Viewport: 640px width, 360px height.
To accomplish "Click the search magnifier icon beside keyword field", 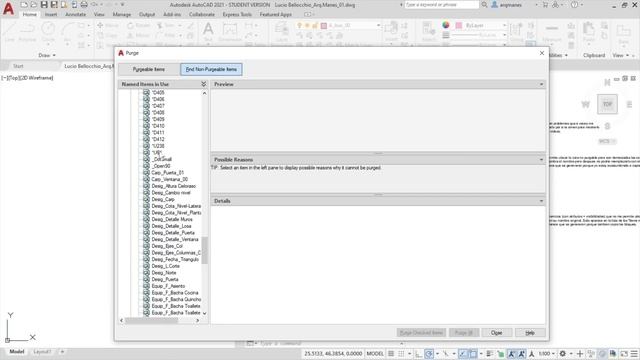I will 484,5.
